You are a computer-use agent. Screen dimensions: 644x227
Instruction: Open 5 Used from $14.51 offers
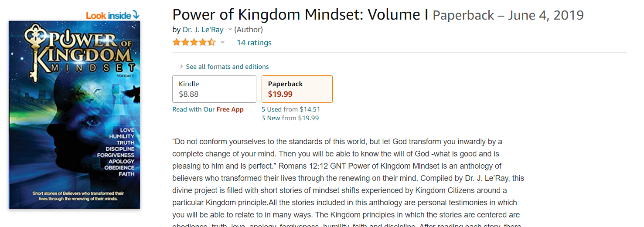(x=290, y=109)
